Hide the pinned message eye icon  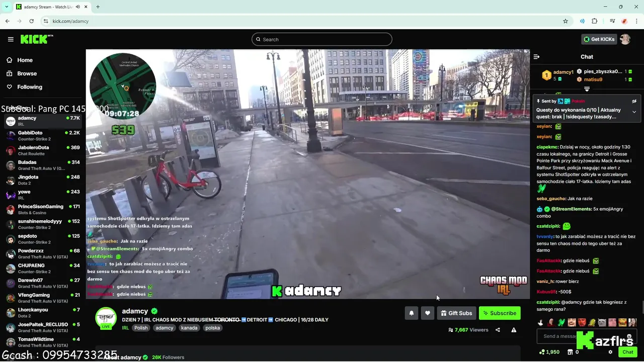(x=634, y=101)
